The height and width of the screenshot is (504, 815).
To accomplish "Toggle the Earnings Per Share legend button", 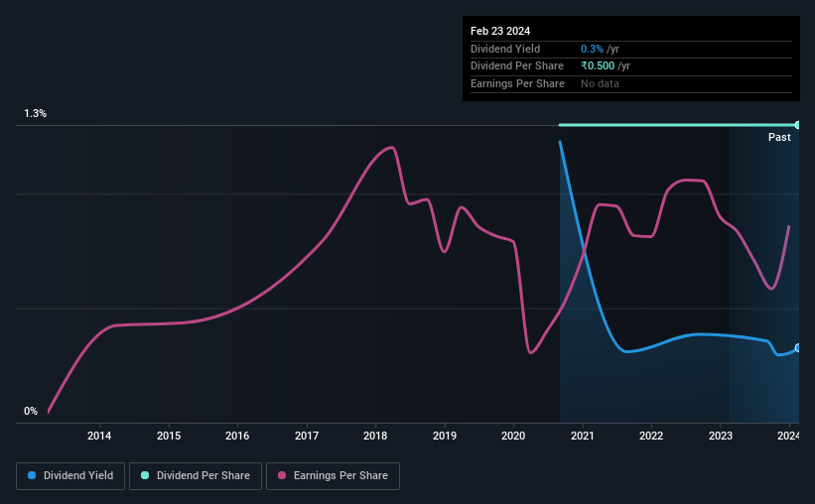I will pos(333,476).
